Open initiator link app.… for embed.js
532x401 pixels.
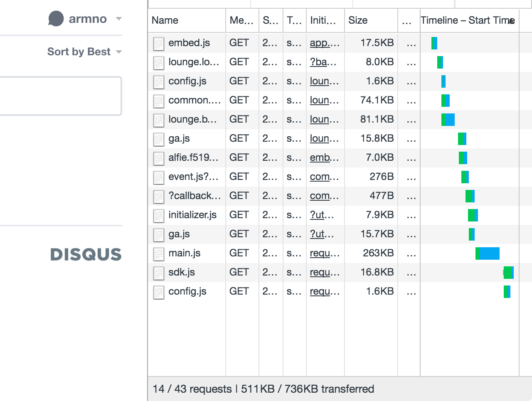pos(325,43)
